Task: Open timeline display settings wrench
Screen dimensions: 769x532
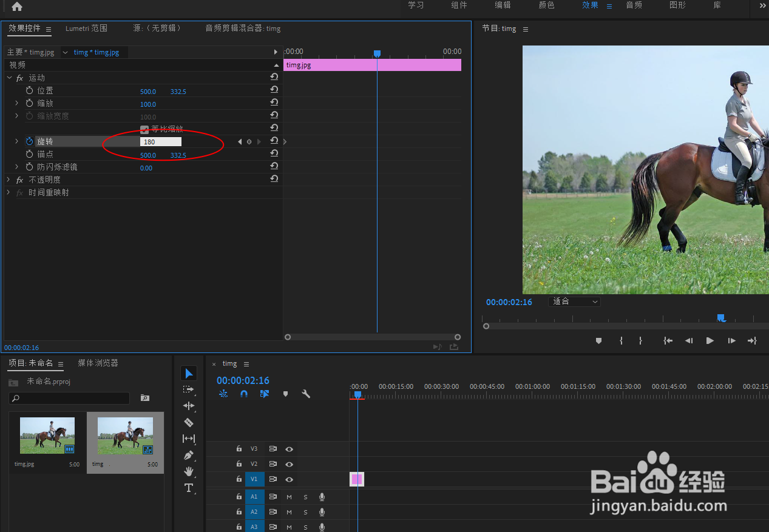Action: tap(306, 394)
